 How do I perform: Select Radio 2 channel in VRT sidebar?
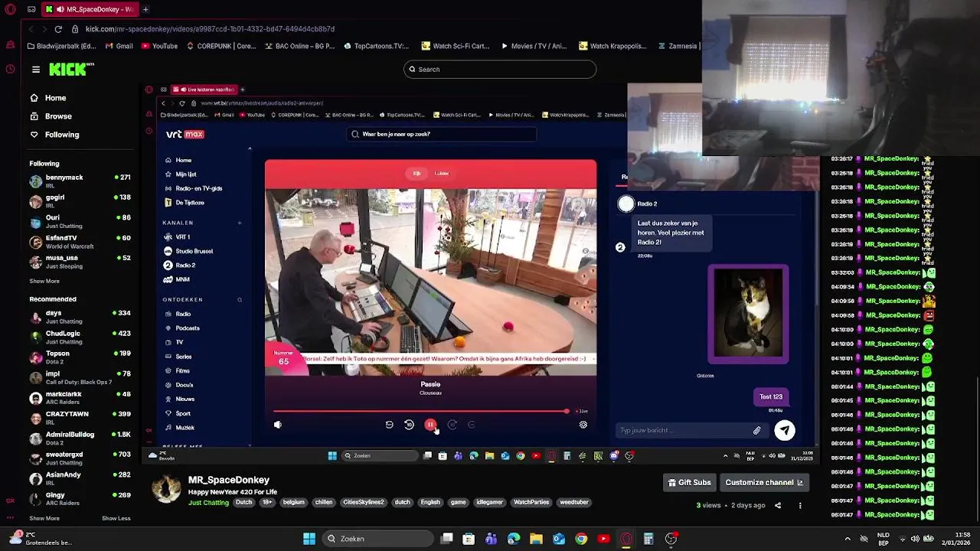[x=185, y=266]
